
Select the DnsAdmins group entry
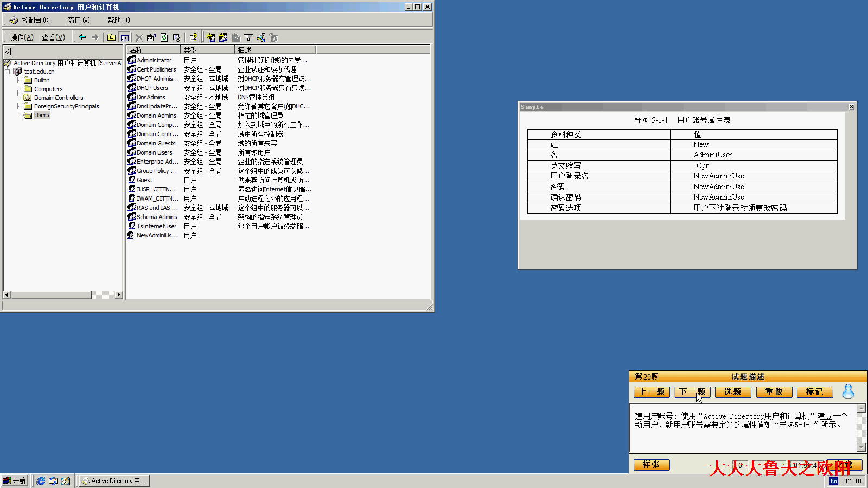[x=151, y=97]
